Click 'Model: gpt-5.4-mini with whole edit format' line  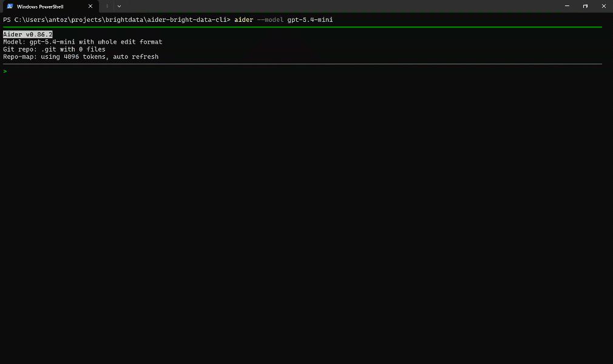click(x=83, y=42)
